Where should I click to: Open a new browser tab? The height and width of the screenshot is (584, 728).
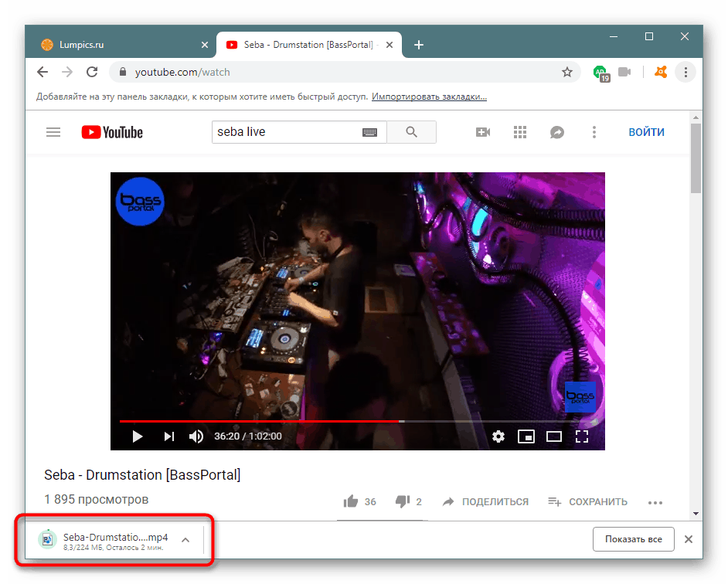coord(418,45)
